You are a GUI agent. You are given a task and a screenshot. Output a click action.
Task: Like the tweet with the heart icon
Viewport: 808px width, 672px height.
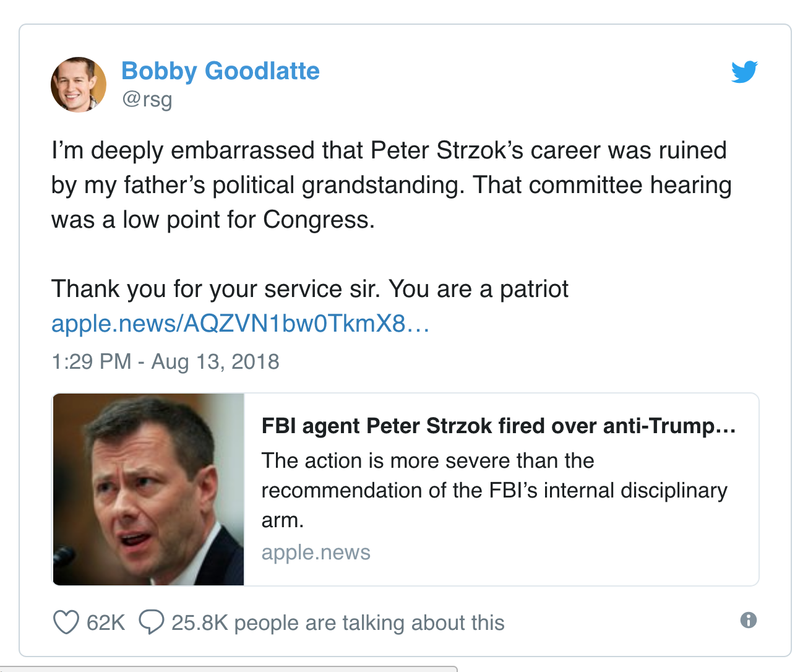point(66,622)
